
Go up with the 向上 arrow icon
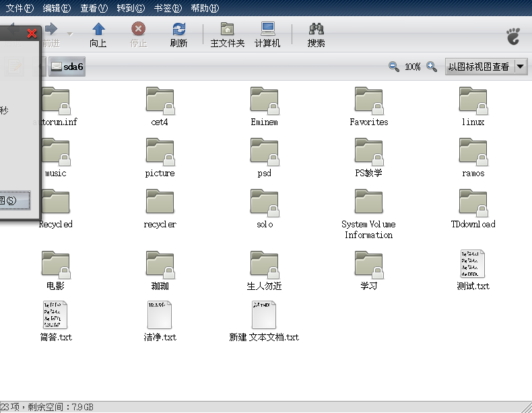point(98,29)
